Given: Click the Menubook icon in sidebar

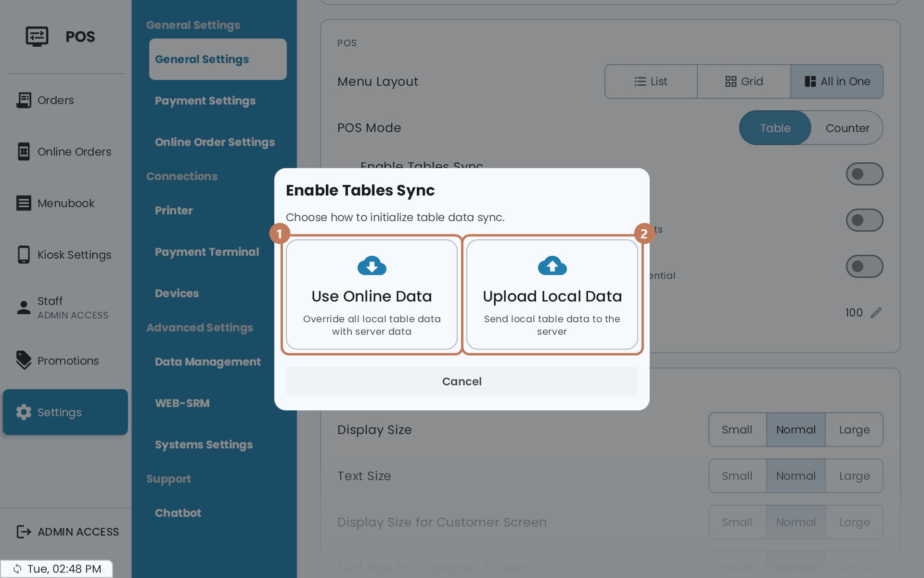Looking at the screenshot, I should [24, 203].
